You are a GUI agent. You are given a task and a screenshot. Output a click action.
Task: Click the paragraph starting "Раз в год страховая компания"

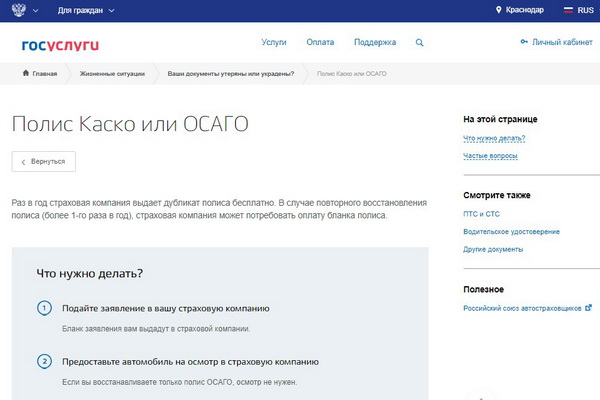[219, 209]
